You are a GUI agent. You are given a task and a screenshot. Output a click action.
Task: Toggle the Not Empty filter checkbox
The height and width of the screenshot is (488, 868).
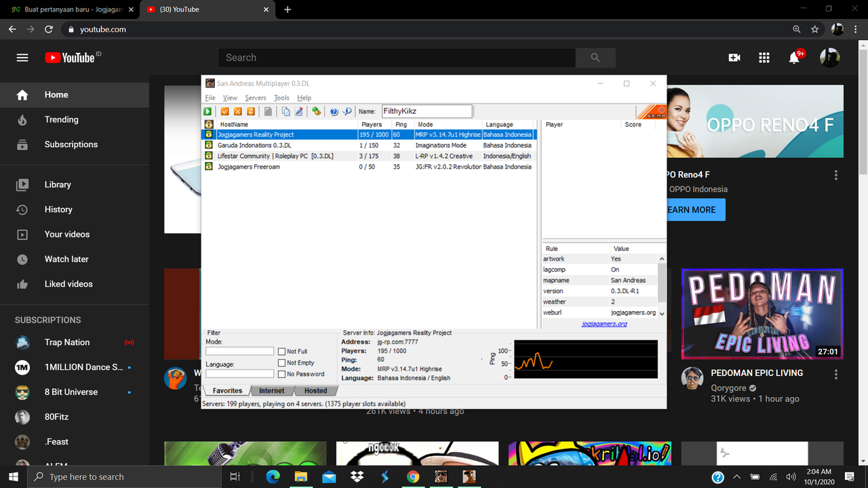click(281, 363)
